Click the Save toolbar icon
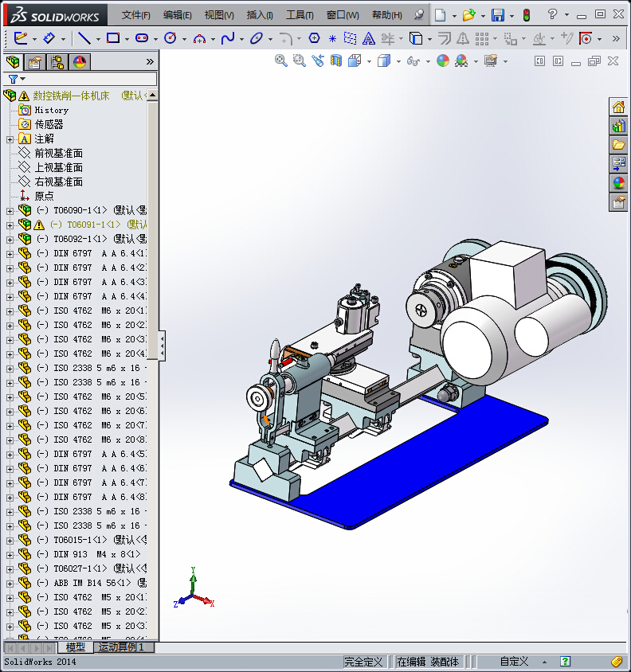This screenshot has height=672, width=631. (498, 15)
